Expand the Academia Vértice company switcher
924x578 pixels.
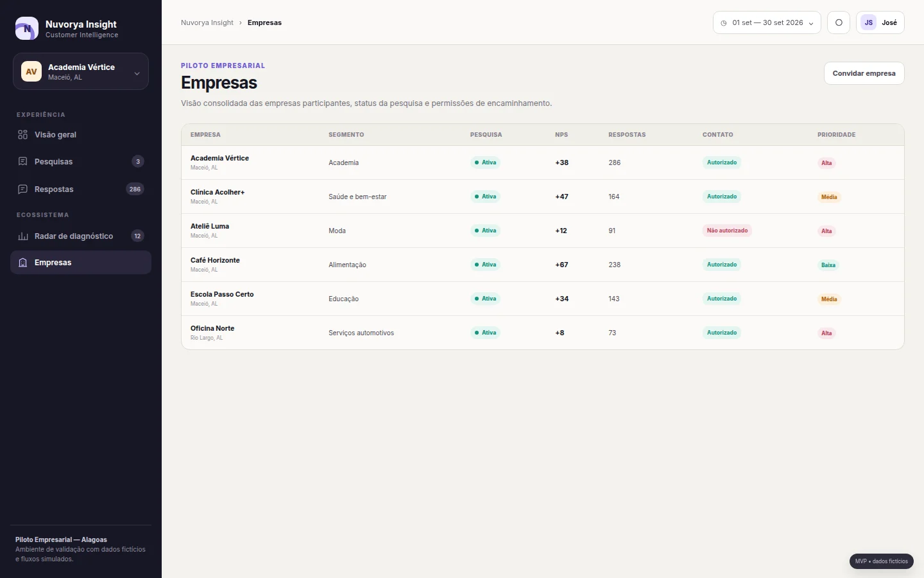coord(81,71)
